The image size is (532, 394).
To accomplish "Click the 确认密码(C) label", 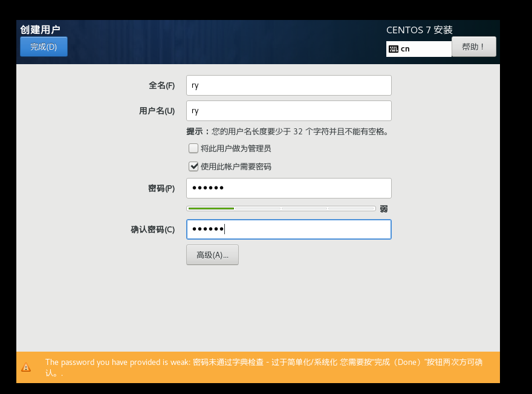I will (x=153, y=229).
